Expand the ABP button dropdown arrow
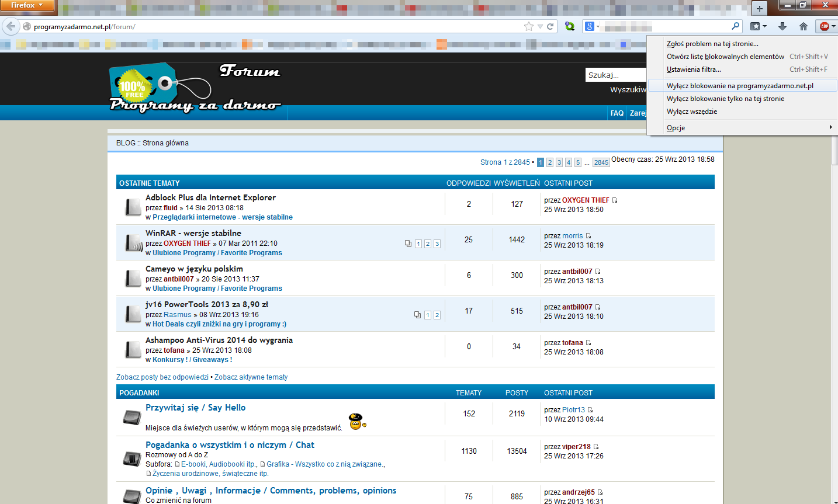Image resolution: width=838 pixels, height=504 pixels. [834, 26]
